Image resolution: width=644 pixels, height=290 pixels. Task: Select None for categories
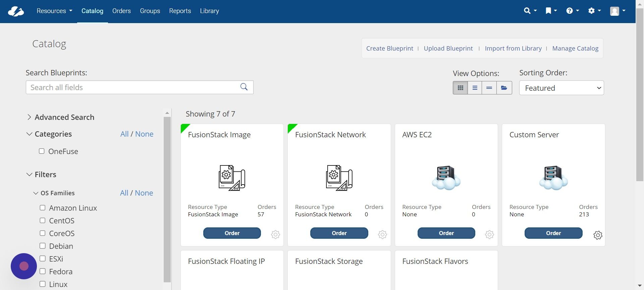pyautogui.click(x=144, y=134)
